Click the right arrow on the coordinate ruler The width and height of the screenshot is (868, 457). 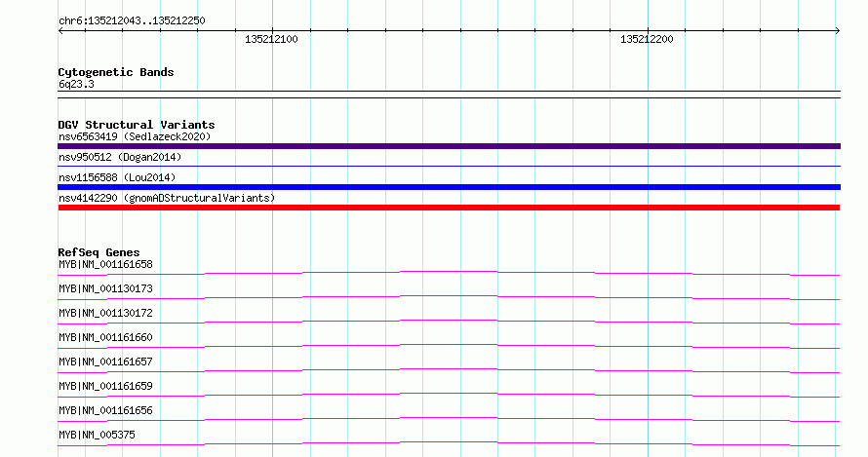click(x=837, y=31)
